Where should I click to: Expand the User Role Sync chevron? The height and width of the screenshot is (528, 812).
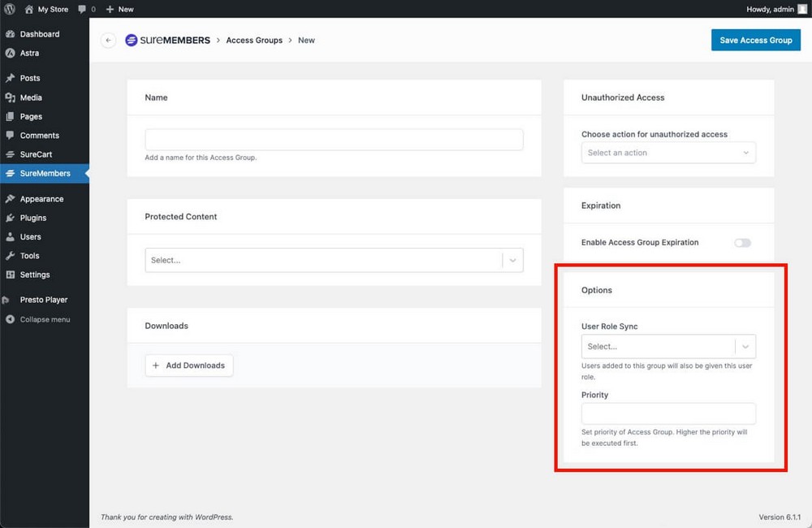745,347
